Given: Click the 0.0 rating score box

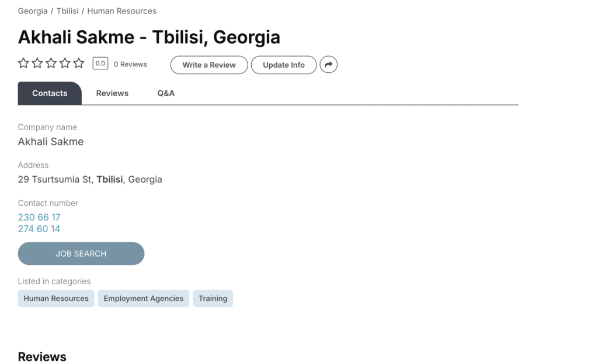Looking at the screenshot, I should pos(100,64).
